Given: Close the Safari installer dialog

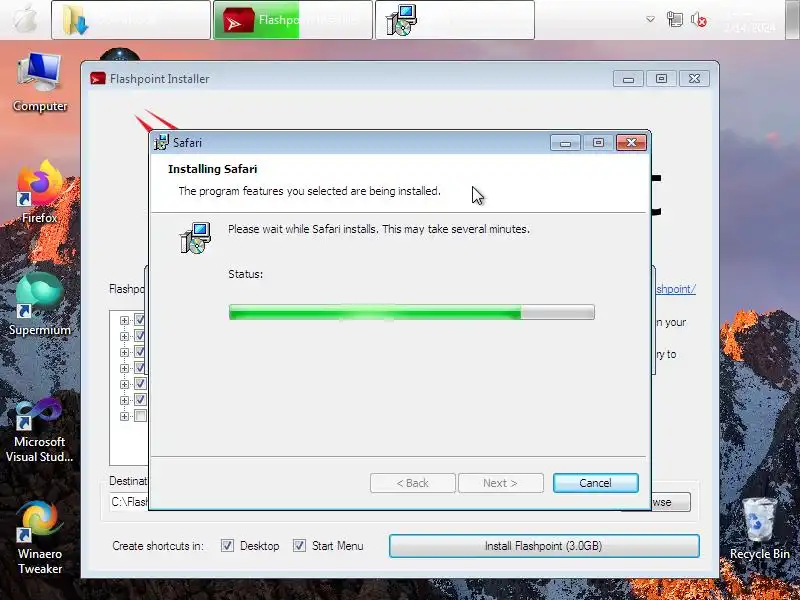Looking at the screenshot, I should (632, 142).
